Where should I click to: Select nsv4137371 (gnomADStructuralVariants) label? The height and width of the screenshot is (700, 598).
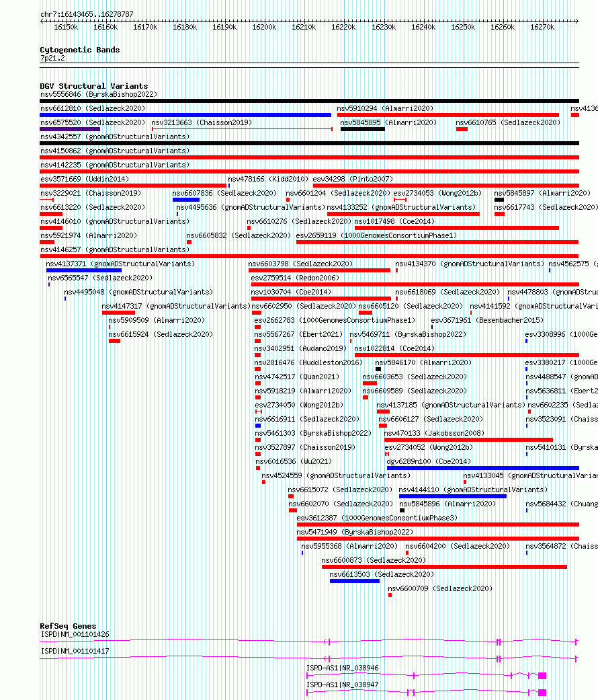[x=120, y=264]
